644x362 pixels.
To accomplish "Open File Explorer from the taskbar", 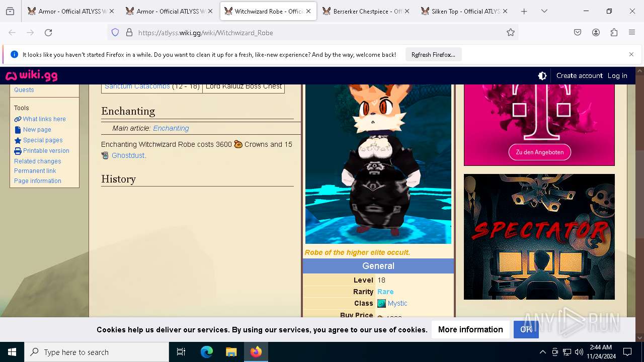I will pos(231,352).
